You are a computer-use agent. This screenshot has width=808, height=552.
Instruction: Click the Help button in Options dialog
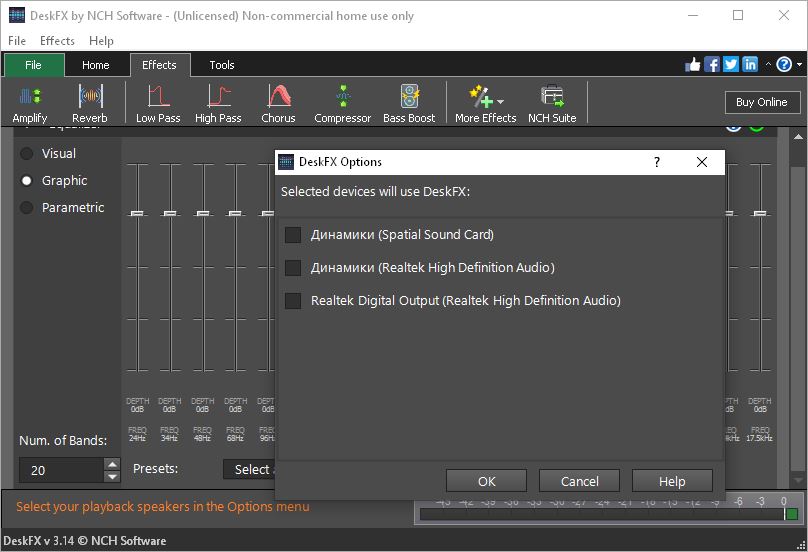[x=672, y=481]
